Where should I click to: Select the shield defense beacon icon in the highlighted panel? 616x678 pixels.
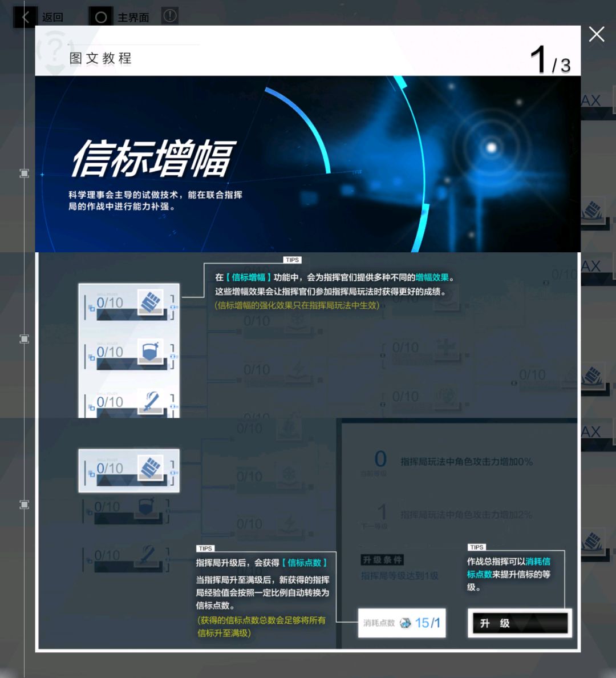151,351
